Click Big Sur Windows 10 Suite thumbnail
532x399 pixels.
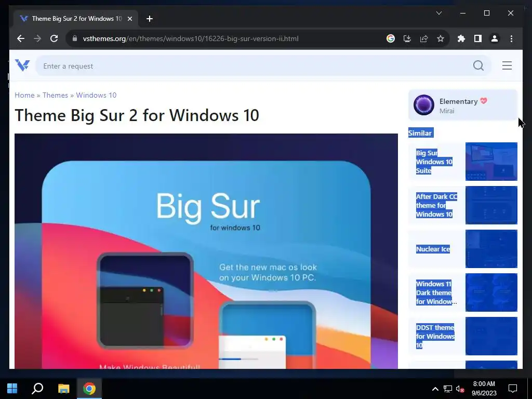[491, 162]
